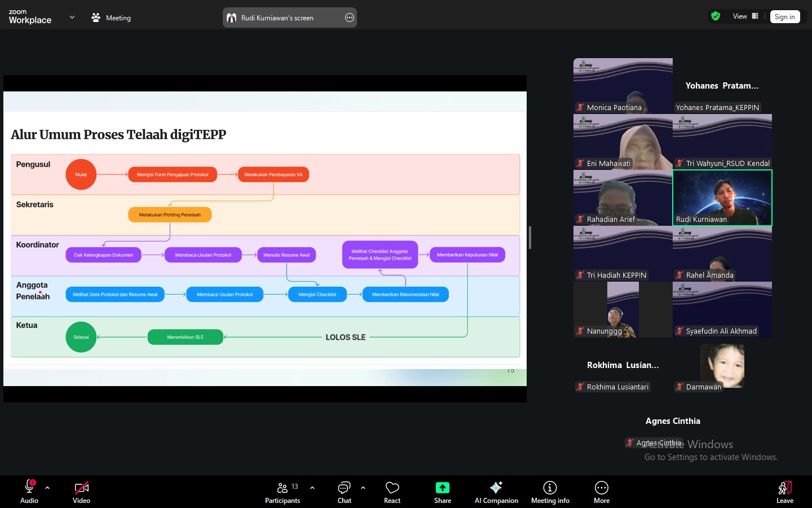The height and width of the screenshot is (508, 812).
Task: Unmute the microphone with Audio button
Action: pyautogui.click(x=29, y=492)
